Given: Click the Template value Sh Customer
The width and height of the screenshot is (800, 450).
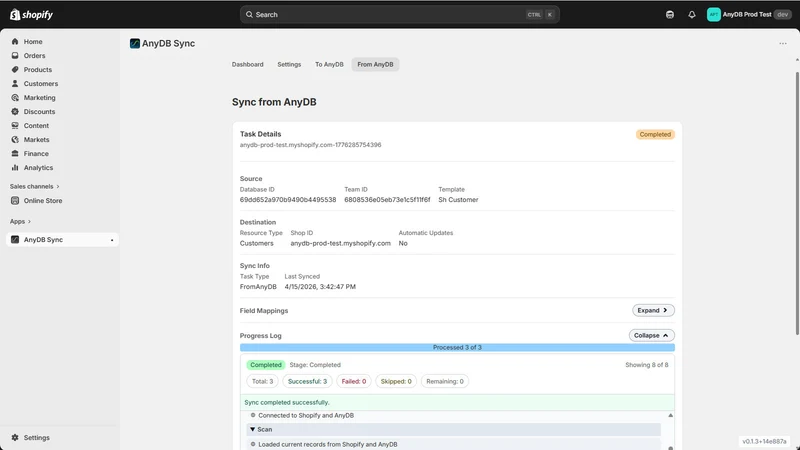Looking at the screenshot, I should point(458,199).
